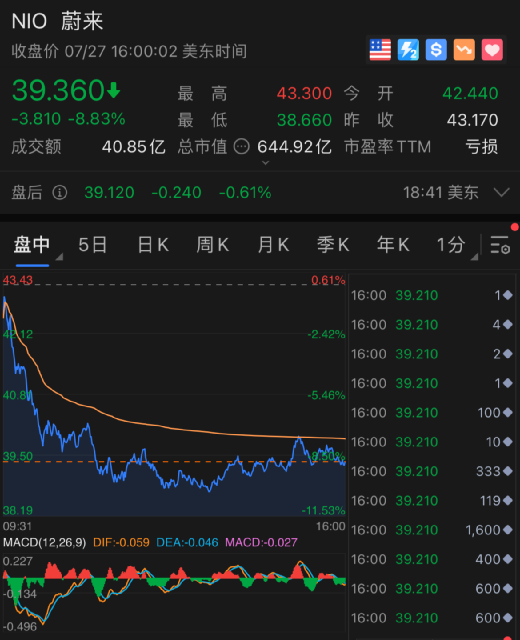520x640 pixels.
Task: Select the 盘中 intraday tab
Action: coord(32,245)
